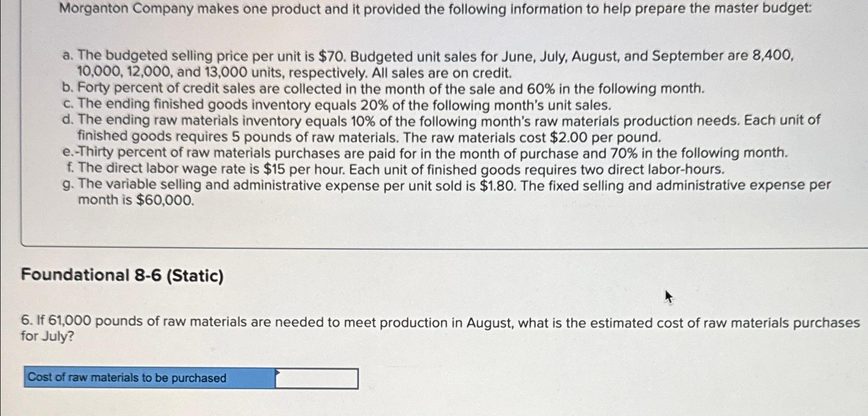Click the '$60,000' fixed expense amount
Image resolution: width=868 pixels, height=416 pixels.
tap(164, 200)
